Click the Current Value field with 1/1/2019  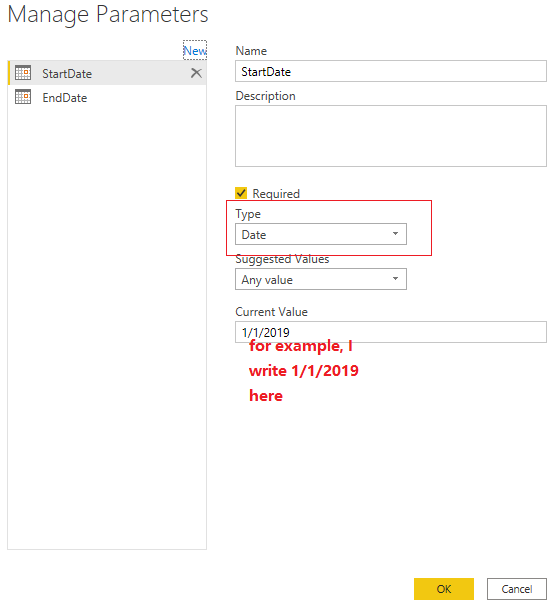coord(391,332)
